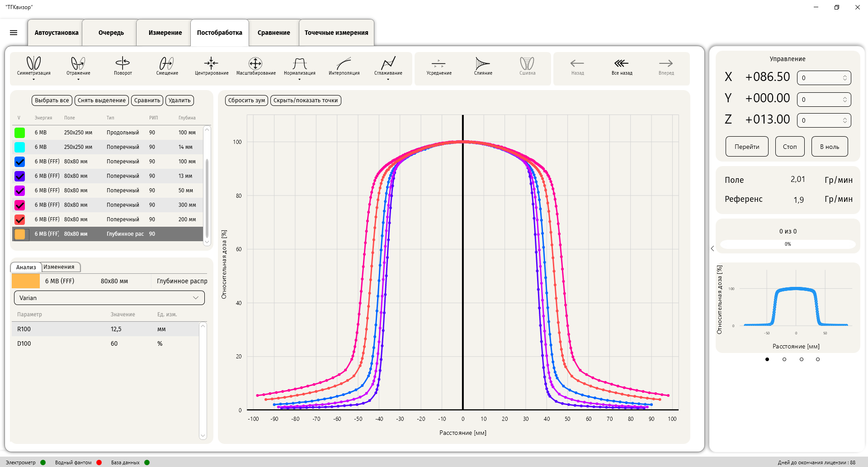Activate the Центрирование tool
The width and height of the screenshot is (868, 467).
211,63
